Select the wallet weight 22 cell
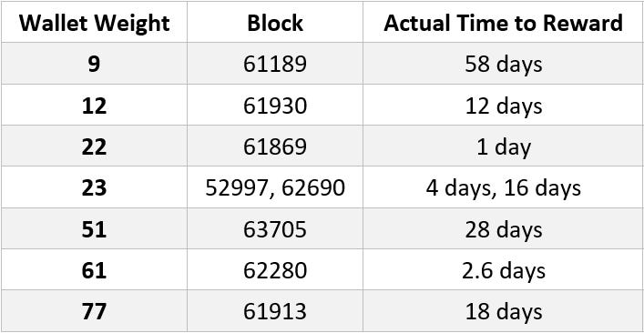 [x=94, y=146]
